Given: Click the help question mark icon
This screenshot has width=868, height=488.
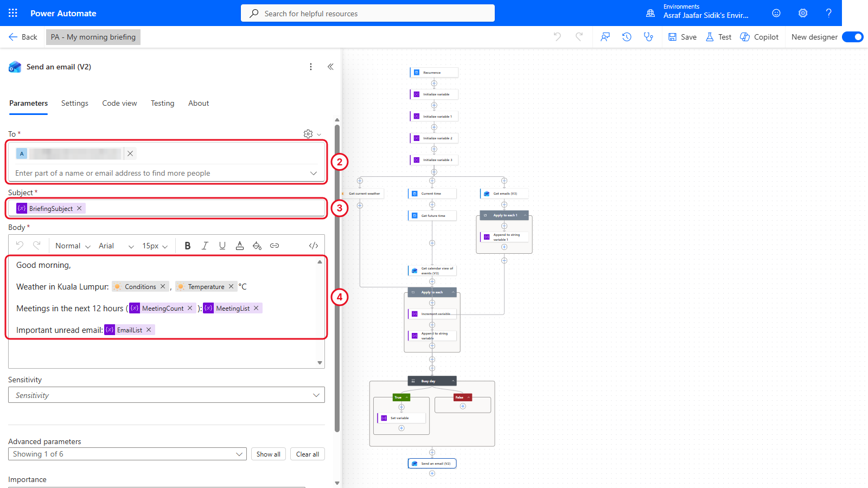Looking at the screenshot, I should 828,13.
